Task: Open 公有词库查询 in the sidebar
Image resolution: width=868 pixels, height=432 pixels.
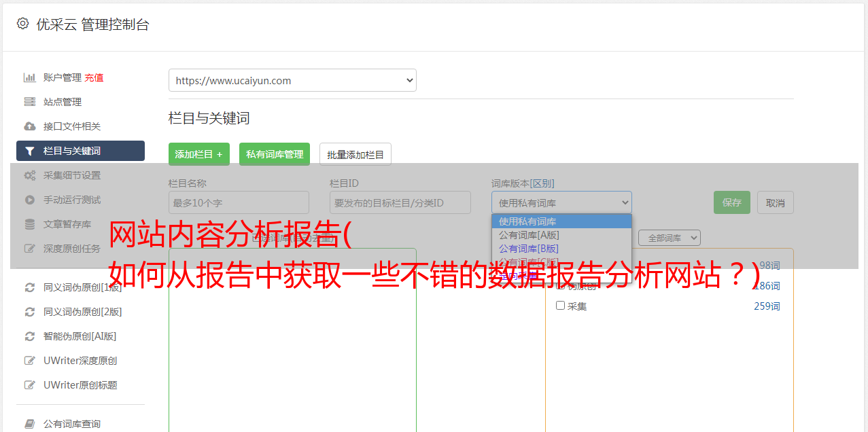Action: click(x=72, y=424)
